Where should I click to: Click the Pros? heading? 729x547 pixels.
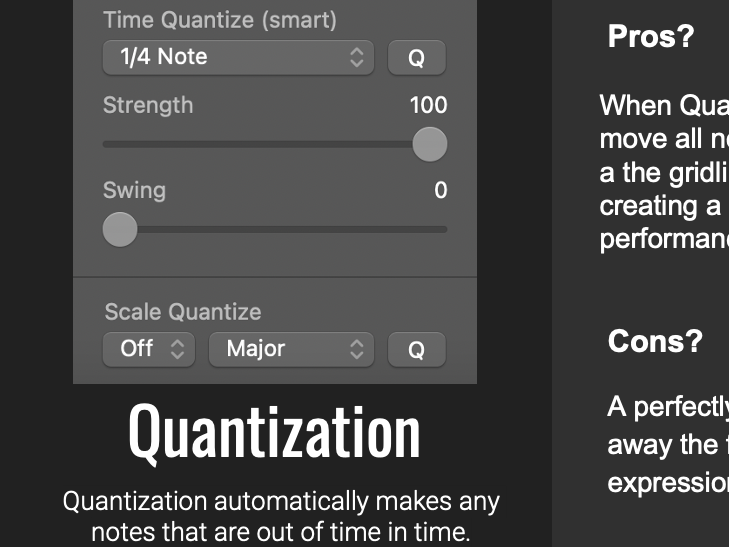tap(651, 37)
